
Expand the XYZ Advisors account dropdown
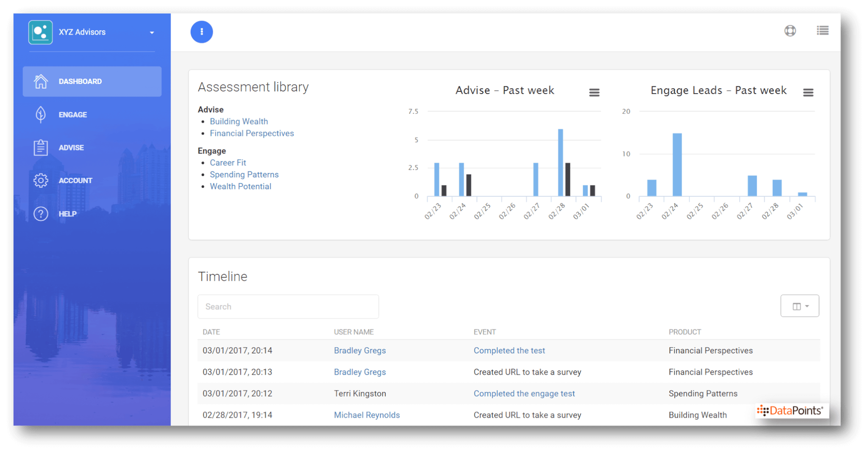tap(152, 33)
